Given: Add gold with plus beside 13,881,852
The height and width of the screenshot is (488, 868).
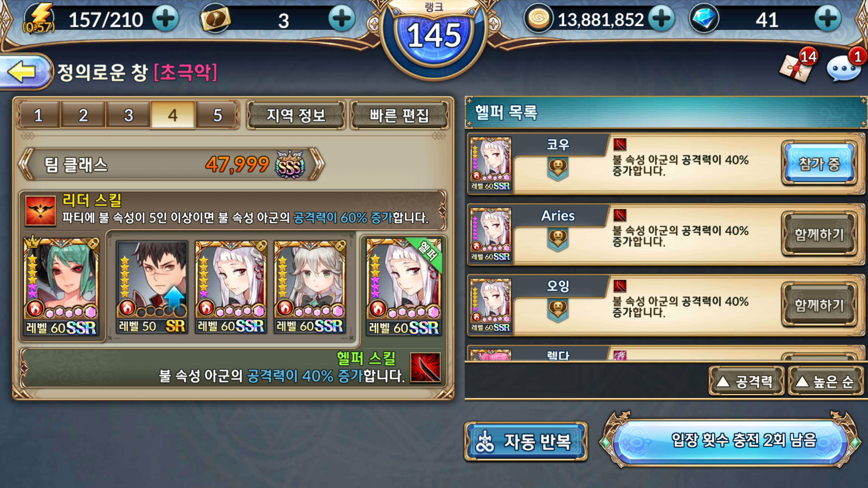Looking at the screenshot, I should pyautogui.click(x=661, y=19).
